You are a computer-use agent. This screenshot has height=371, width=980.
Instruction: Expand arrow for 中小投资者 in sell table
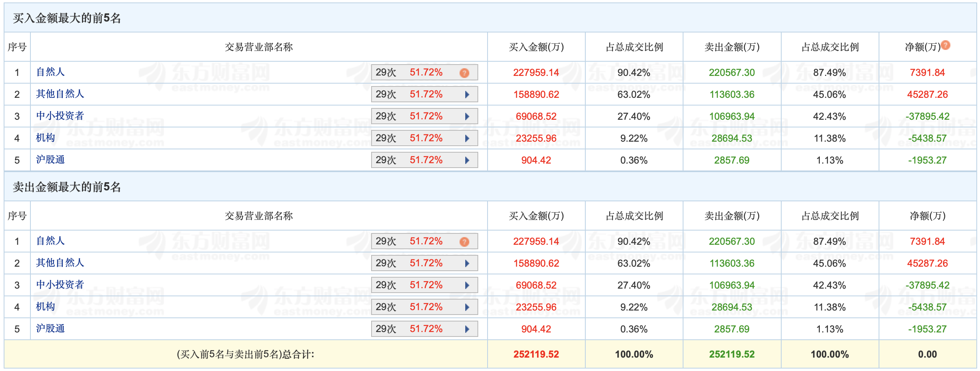(x=467, y=285)
